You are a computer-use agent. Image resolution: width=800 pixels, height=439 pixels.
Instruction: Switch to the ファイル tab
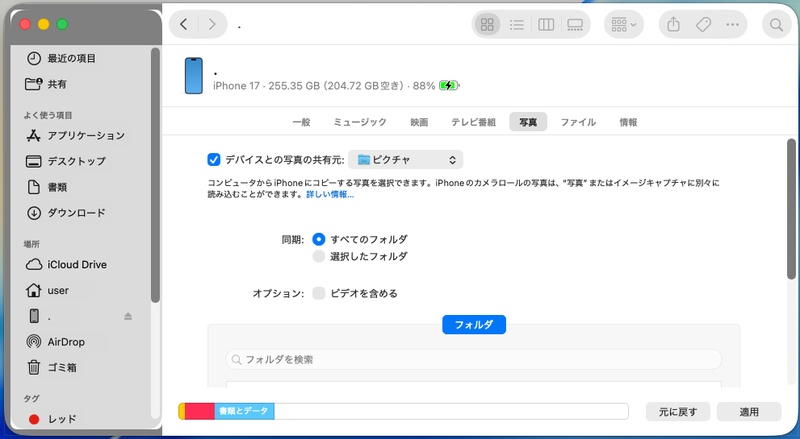(x=578, y=122)
